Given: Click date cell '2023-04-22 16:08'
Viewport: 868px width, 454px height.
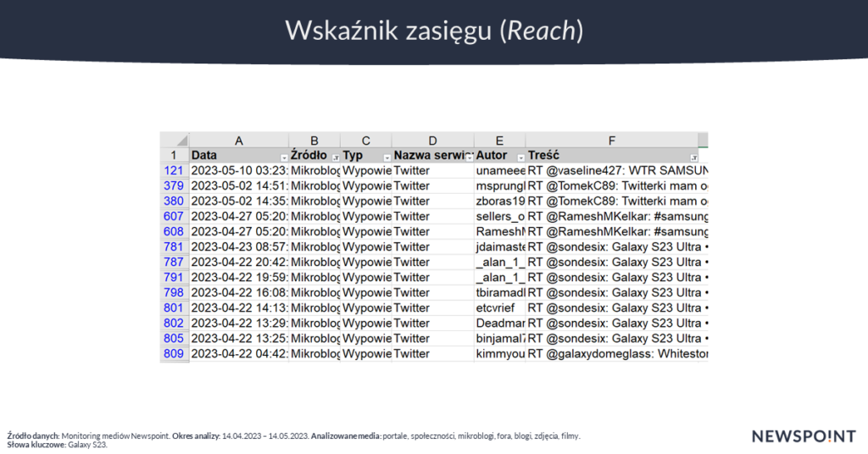Looking at the screenshot, I should [x=238, y=292].
